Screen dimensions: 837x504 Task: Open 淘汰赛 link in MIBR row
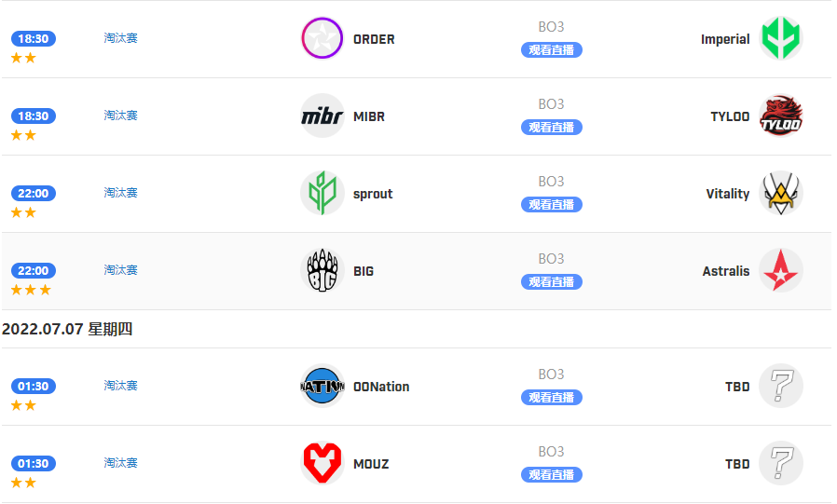120,116
